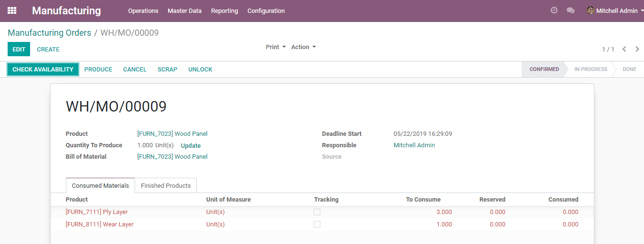644x244 pixels.
Task: Select the In Progress status stage
Action: [591, 69]
